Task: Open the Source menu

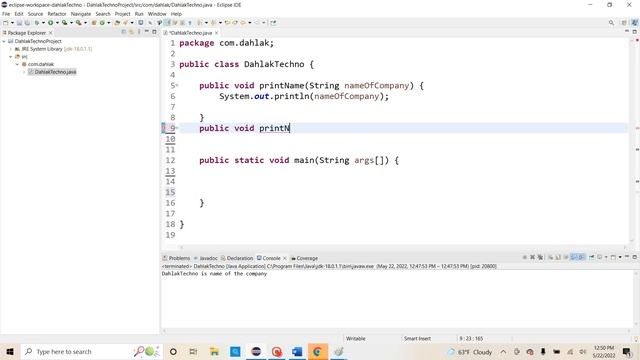Action: click(35, 14)
